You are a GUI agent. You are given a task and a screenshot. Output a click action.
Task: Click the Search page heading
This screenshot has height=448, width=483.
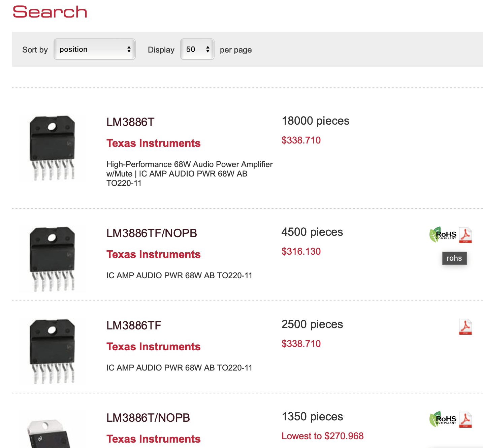(50, 12)
